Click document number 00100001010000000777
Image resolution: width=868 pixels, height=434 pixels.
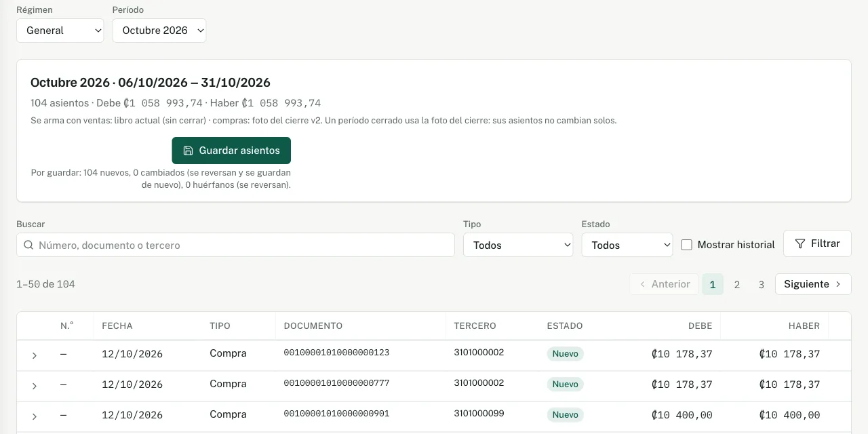click(336, 383)
